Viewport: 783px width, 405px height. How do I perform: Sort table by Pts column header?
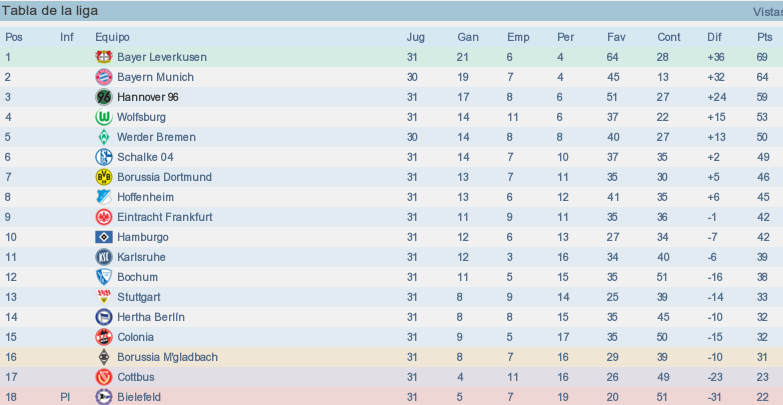point(765,37)
